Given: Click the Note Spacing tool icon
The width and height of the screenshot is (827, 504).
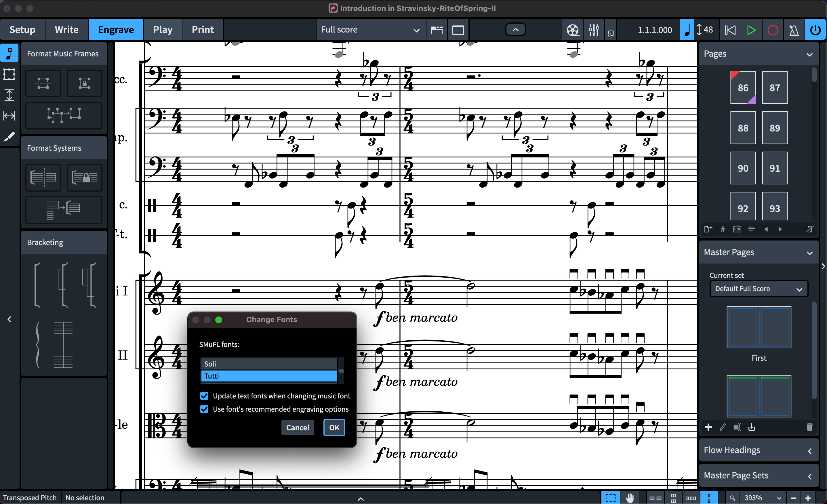Looking at the screenshot, I should (9, 116).
